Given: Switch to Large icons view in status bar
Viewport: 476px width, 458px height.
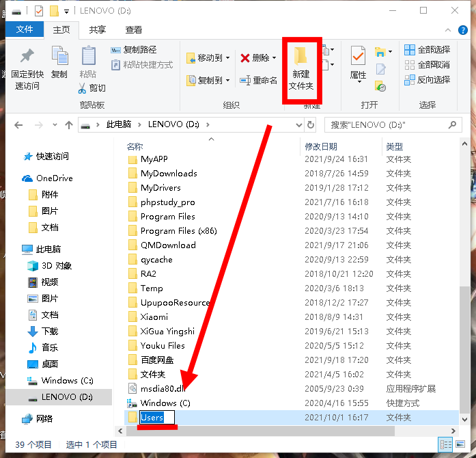Looking at the screenshot, I should (460, 444).
